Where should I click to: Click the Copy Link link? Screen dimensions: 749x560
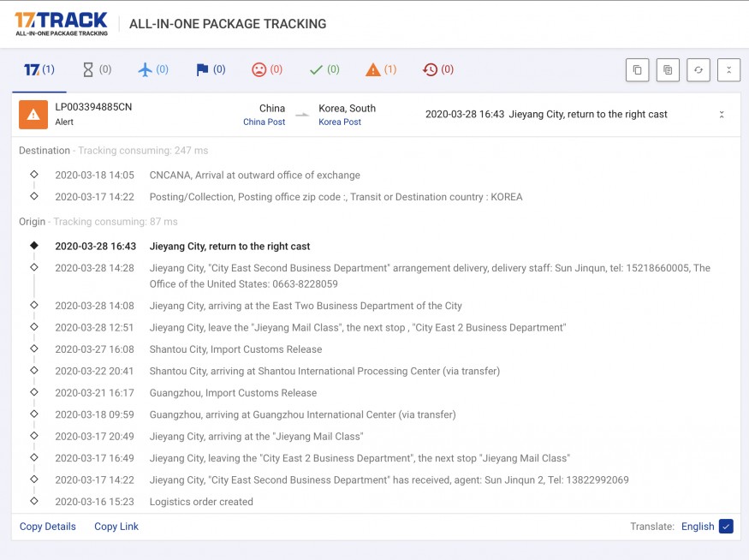pyautogui.click(x=116, y=527)
